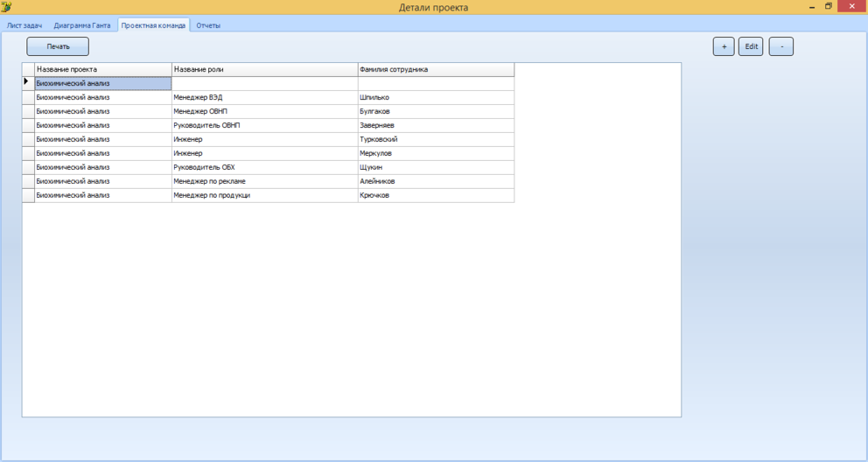This screenshot has width=868, height=462.
Task: Select the Биохимический анализ cell in Щукин's row
Action: click(103, 167)
